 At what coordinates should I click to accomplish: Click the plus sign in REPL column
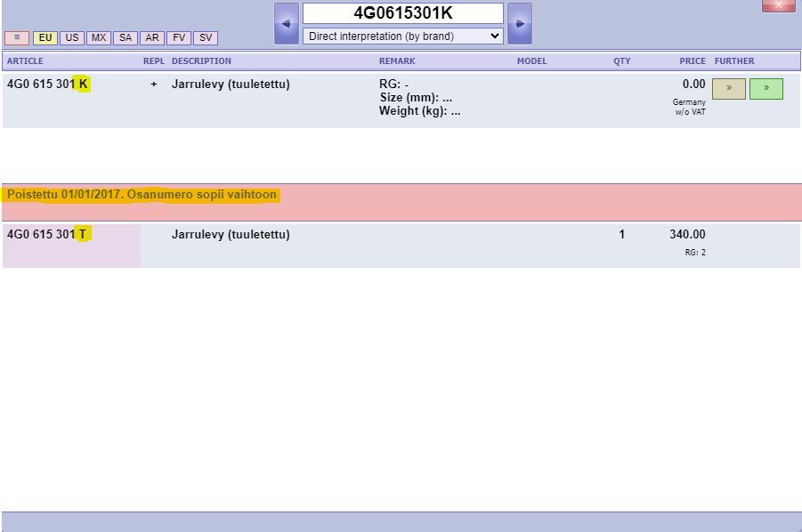coord(154,85)
